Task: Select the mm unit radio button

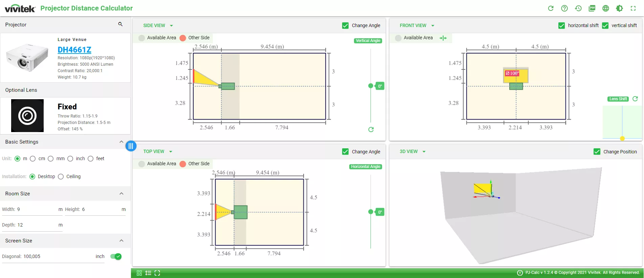Action: (51, 158)
